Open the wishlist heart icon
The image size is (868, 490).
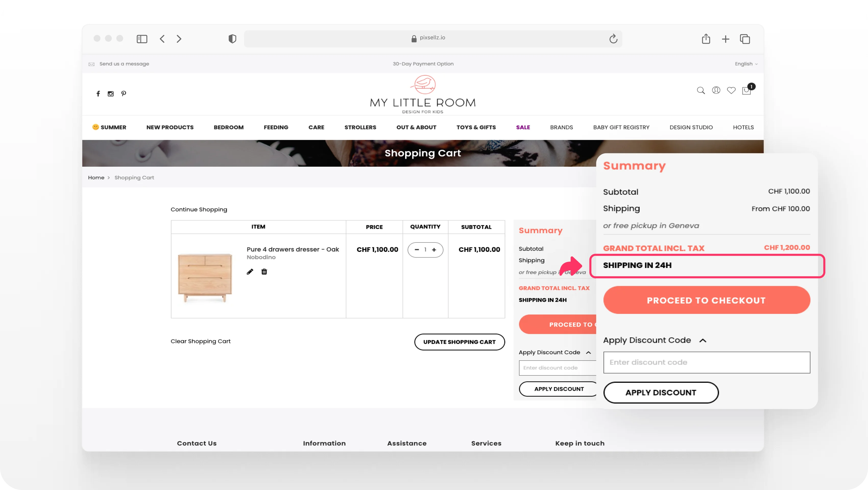[731, 90]
